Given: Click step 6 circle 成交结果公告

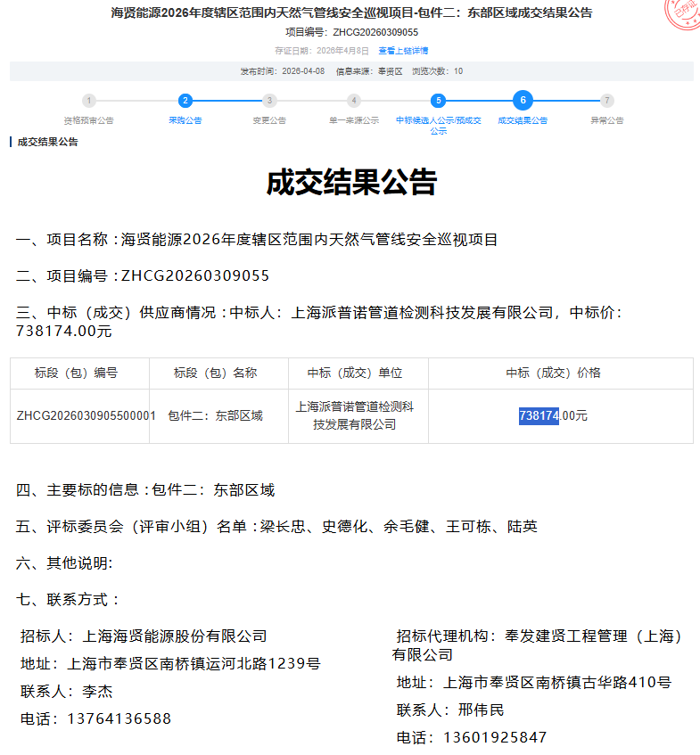Looking at the screenshot, I should click(x=523, y=101).
